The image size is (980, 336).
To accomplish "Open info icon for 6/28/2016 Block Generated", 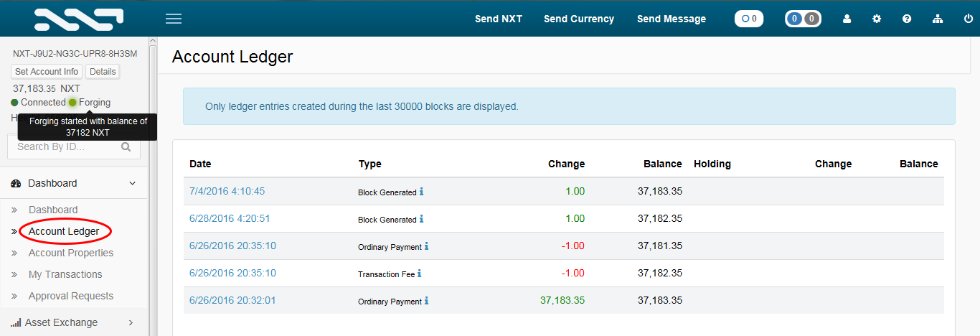I will tap(421, 219).
